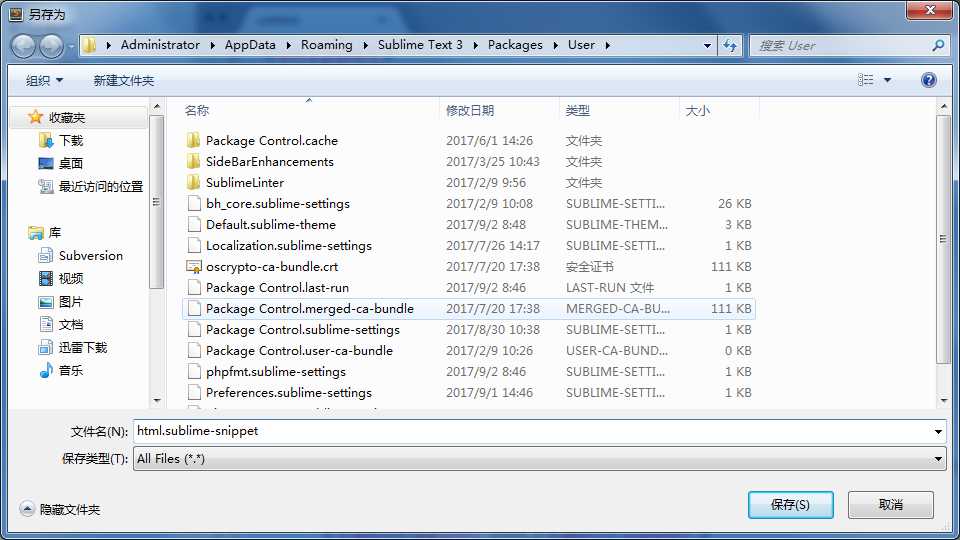Click the AppData breadcrumb

[x=250, y=45]
